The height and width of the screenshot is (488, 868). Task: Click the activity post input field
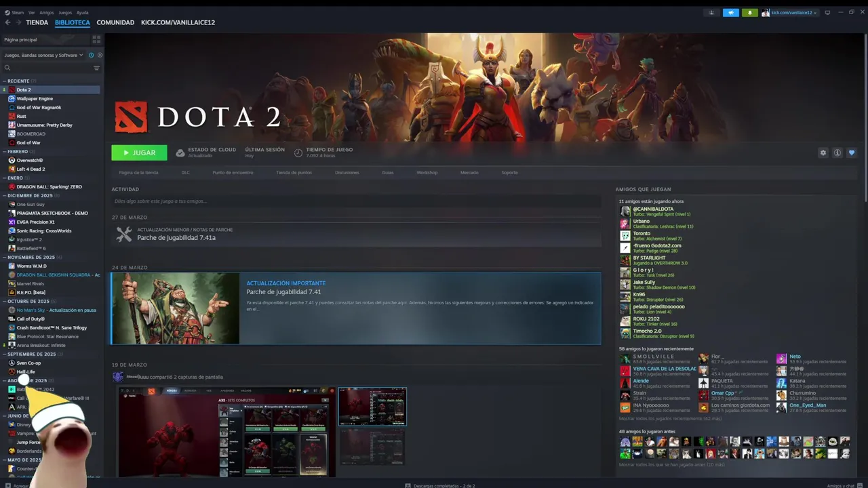point(356,201)
